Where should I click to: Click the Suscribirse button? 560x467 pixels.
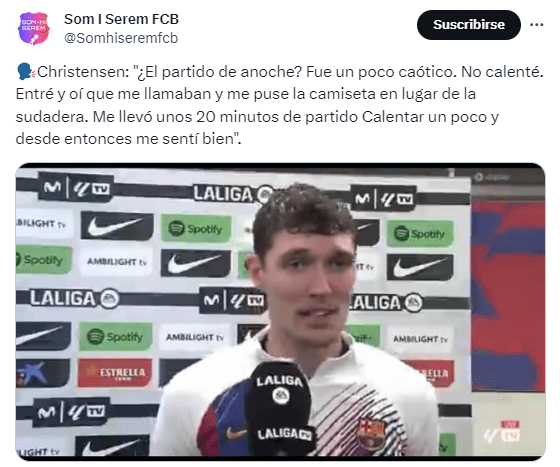(x=469, y=25)
